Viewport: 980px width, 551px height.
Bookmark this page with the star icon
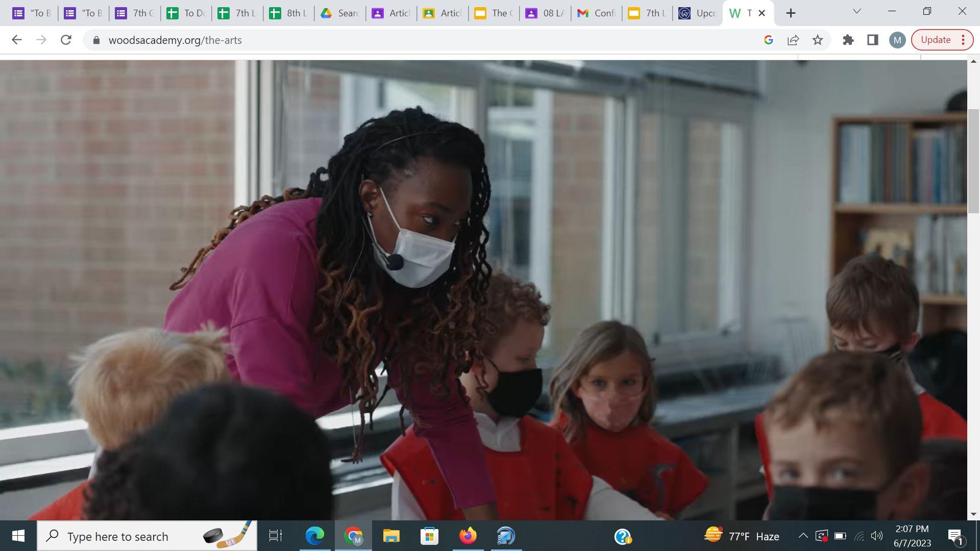(x=818, y=40)
